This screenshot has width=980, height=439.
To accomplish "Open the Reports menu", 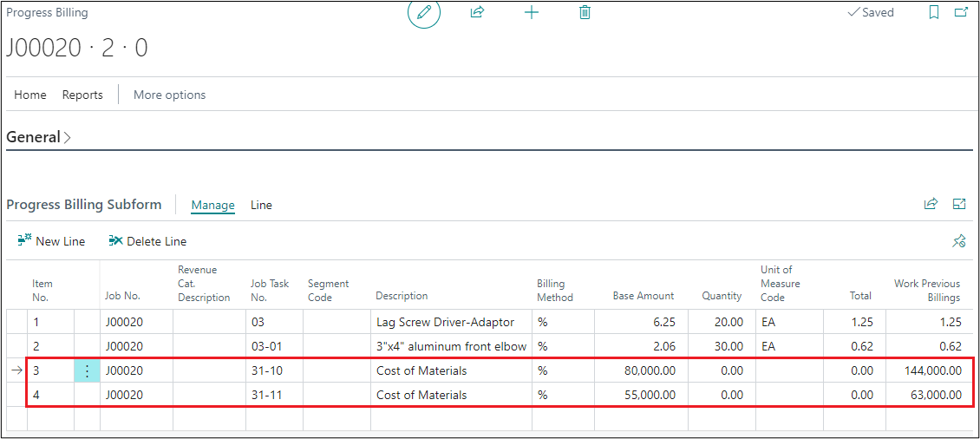I will (x=82, y=95).
